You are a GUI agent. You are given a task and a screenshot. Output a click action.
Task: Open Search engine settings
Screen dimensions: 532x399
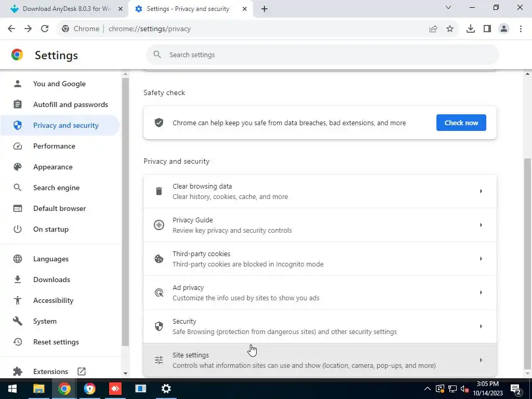click(x=60, y=188)
